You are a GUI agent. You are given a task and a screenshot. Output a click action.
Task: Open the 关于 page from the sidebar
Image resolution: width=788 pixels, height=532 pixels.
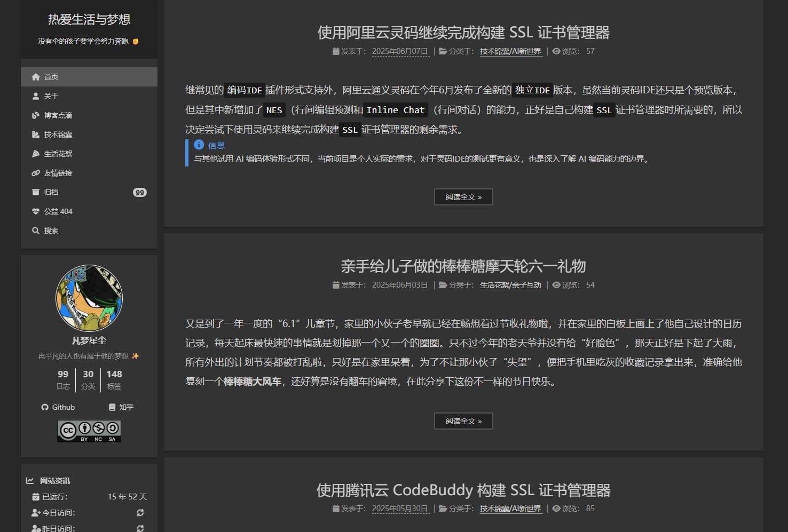click(x=51, y=96)
